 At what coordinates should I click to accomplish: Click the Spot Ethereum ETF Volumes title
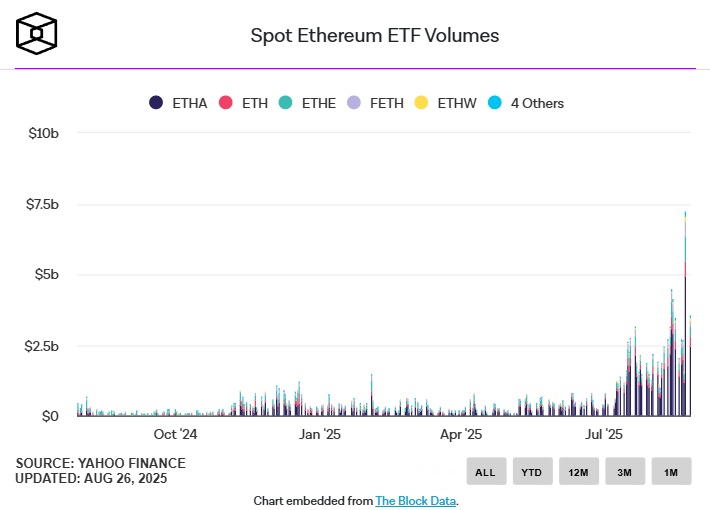coord(374,36)
